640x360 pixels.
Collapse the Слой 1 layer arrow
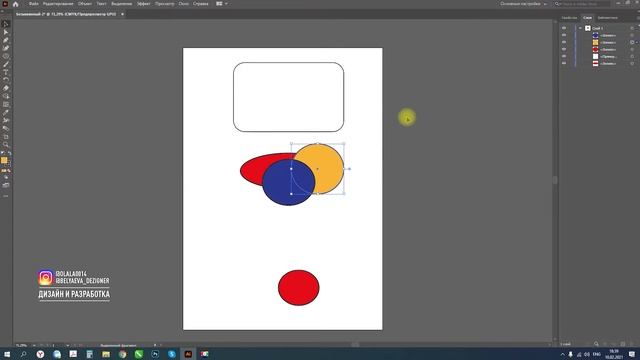[580, 28]
